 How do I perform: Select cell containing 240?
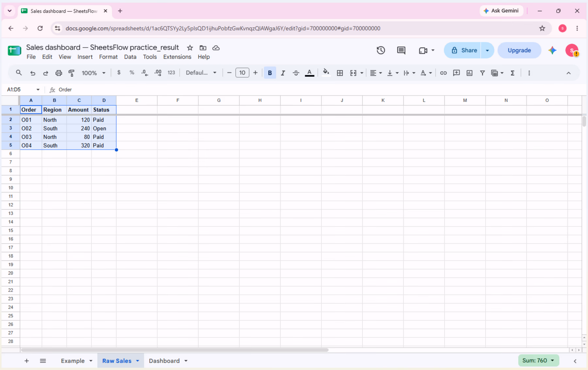(79, 128)
